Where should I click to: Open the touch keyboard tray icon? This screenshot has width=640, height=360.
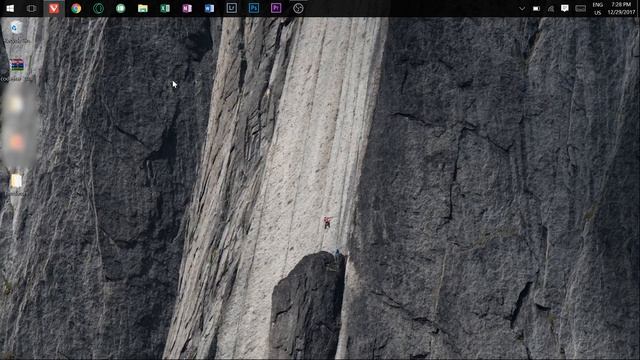[580, 8]
